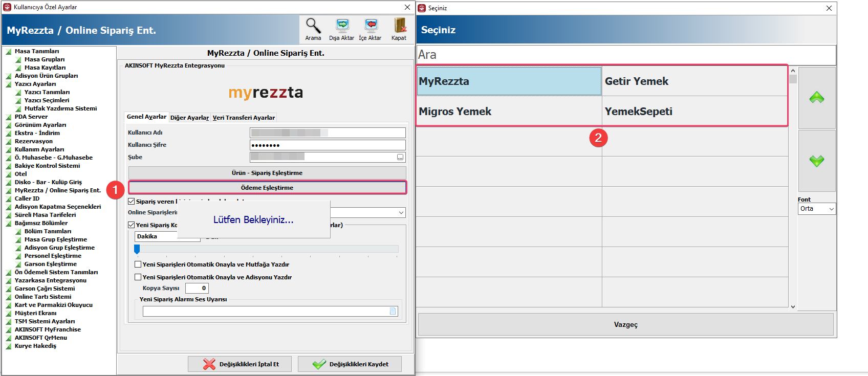Click Değişiklikleri Kaydet button
Image resolution: width=868 pixels, height=376 pixels.
pos(350,364)
